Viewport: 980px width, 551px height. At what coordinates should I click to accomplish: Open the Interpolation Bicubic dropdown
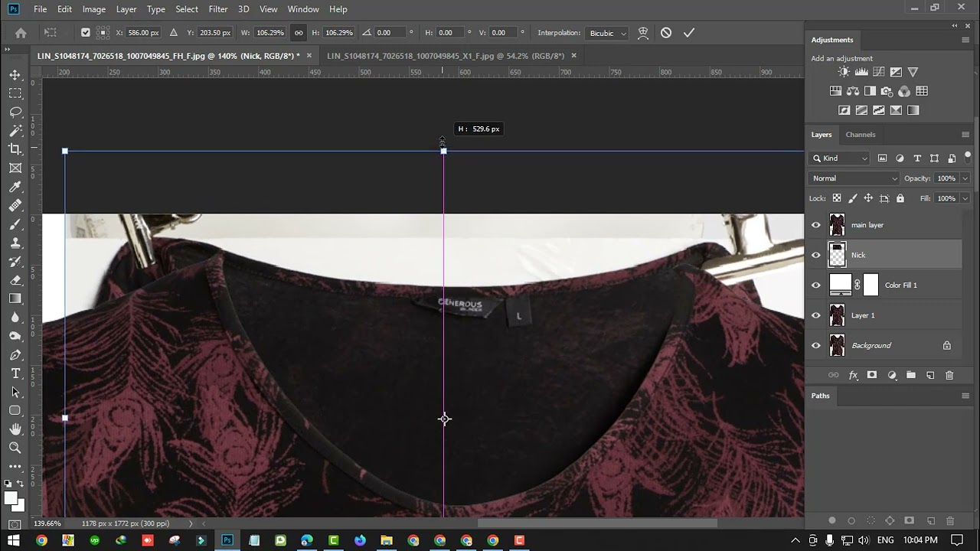click(607, 33)
